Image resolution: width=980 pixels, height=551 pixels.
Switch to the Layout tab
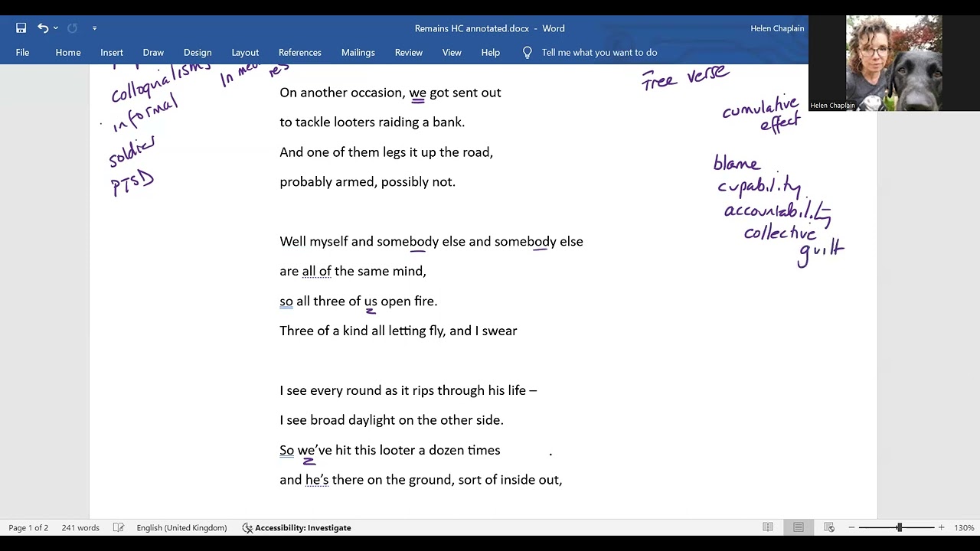pos(245,52)
